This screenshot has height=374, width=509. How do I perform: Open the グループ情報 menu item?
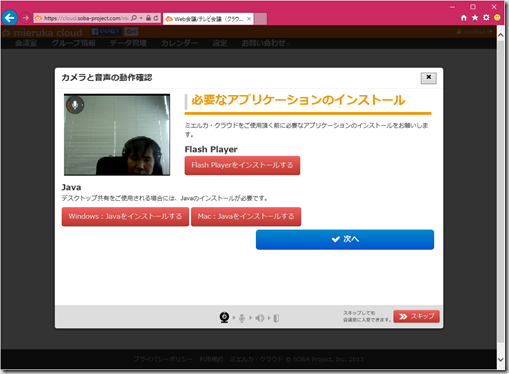coord(74,43)
